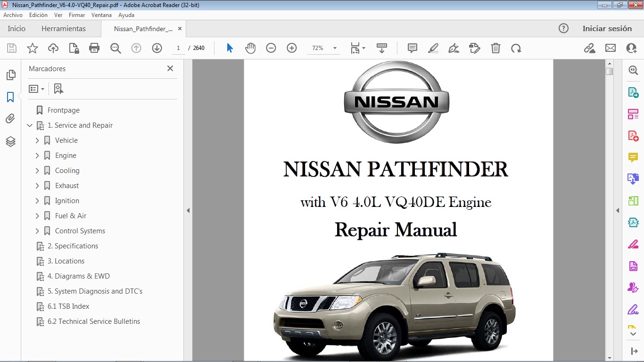Switch to the Herramientas tab

click(x=64, y=28)
